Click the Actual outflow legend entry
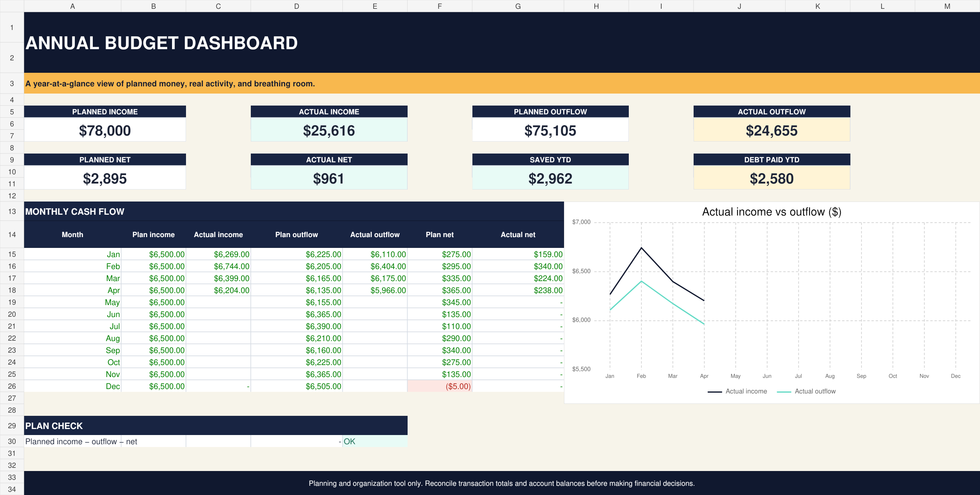980x495 pixels. (806, 391)
